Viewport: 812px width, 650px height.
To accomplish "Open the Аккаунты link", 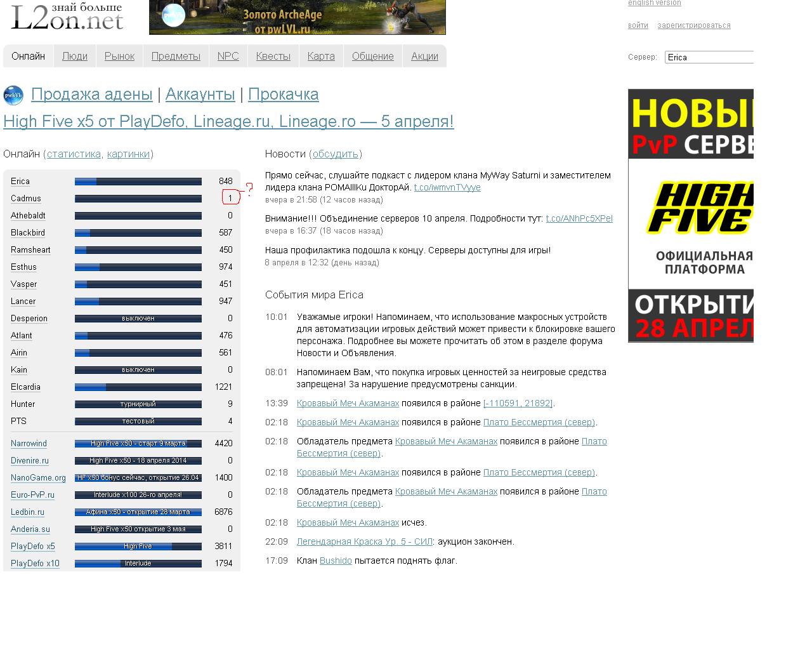I will click(200, 95).
